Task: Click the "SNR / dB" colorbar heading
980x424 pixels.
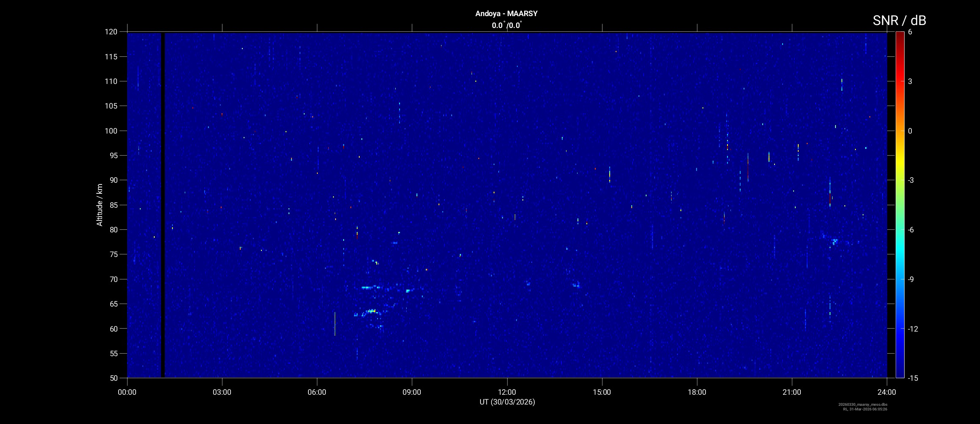Action: click(899, 20)
